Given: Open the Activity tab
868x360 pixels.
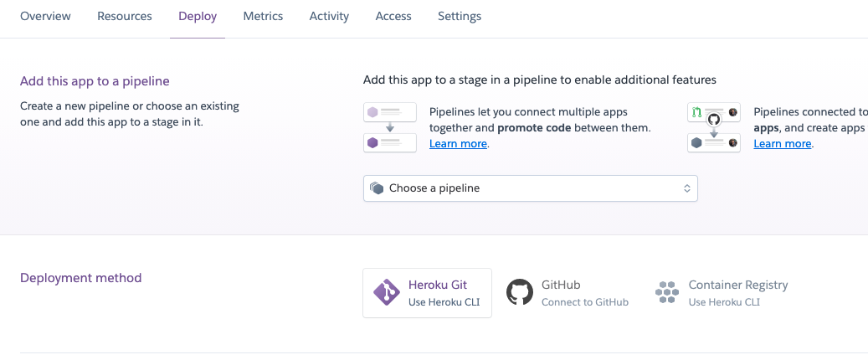Looking at the screenshot, I should pos(329,16).
